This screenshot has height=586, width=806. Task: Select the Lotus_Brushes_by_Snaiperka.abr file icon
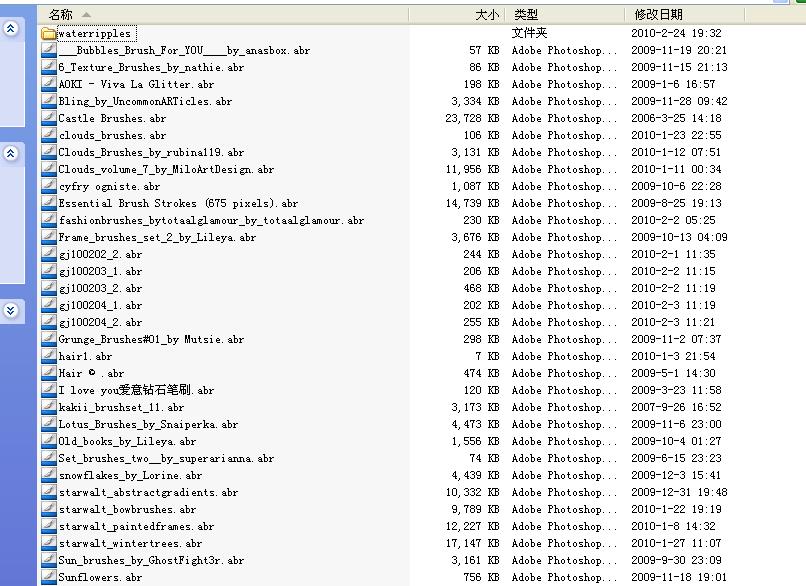tap(49, 424)
